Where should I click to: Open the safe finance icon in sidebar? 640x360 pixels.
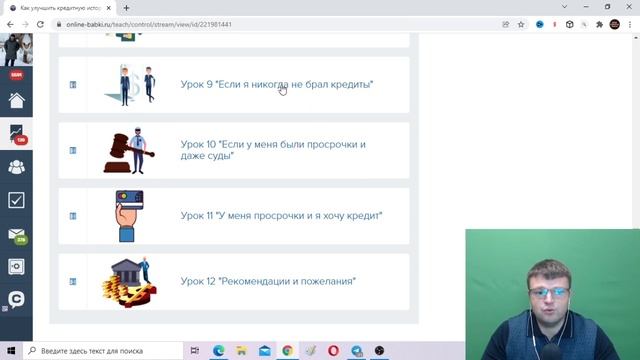coord(16,267)
